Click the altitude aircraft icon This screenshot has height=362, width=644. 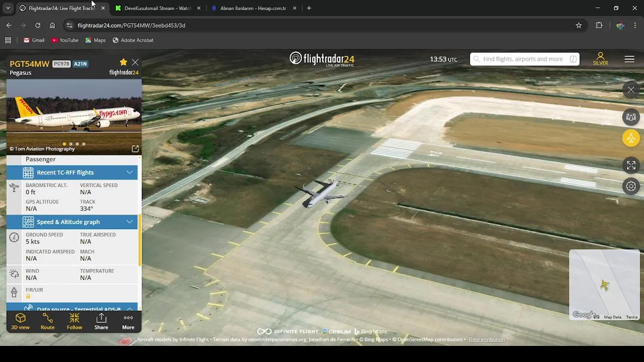click(x=14, y=188)
